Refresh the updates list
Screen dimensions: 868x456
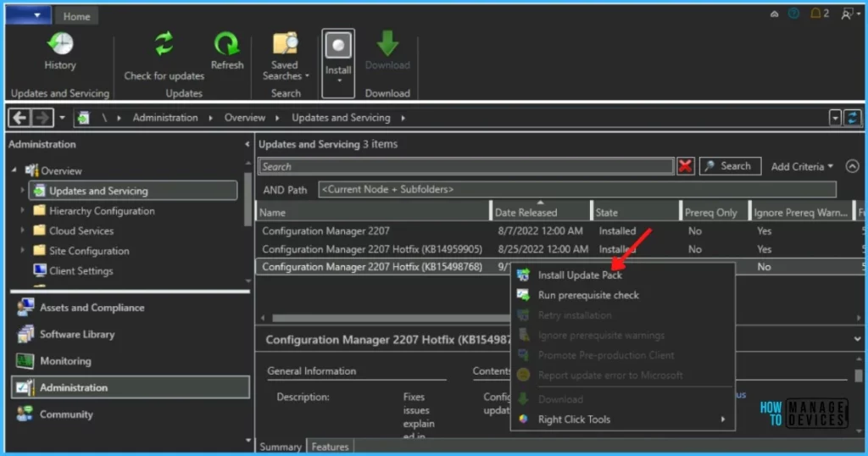click(227, 52)
